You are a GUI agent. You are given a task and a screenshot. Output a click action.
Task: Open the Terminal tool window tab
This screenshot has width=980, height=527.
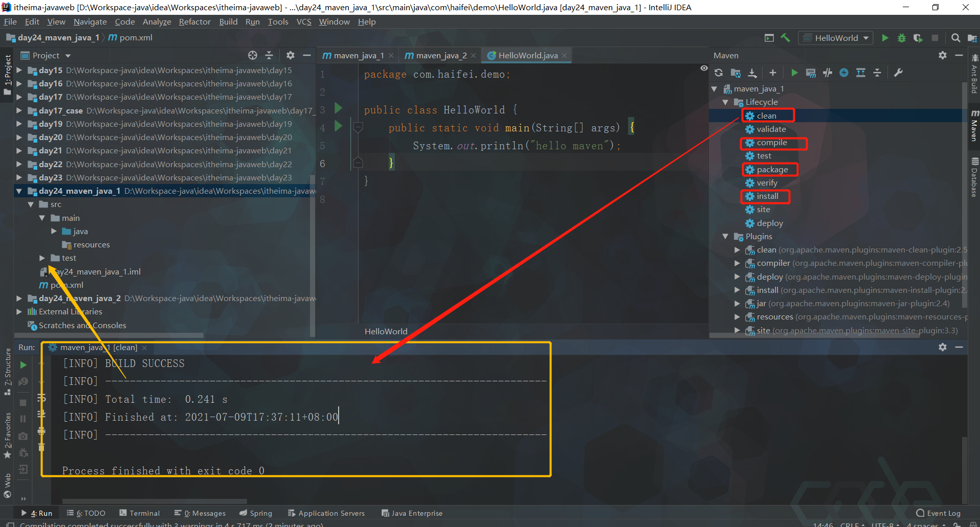[140, 513]
